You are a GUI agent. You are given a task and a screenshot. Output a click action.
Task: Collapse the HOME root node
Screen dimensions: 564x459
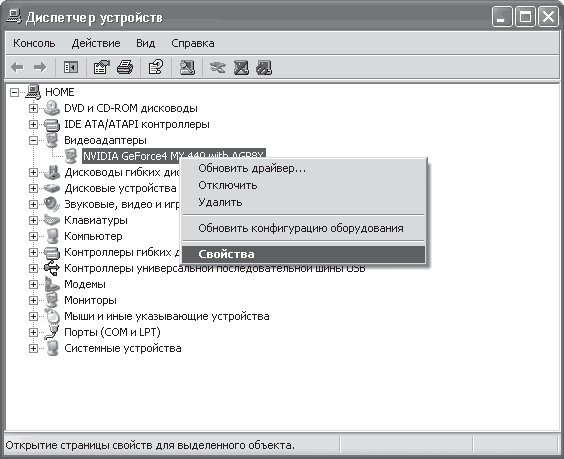(x=14, y=92)
